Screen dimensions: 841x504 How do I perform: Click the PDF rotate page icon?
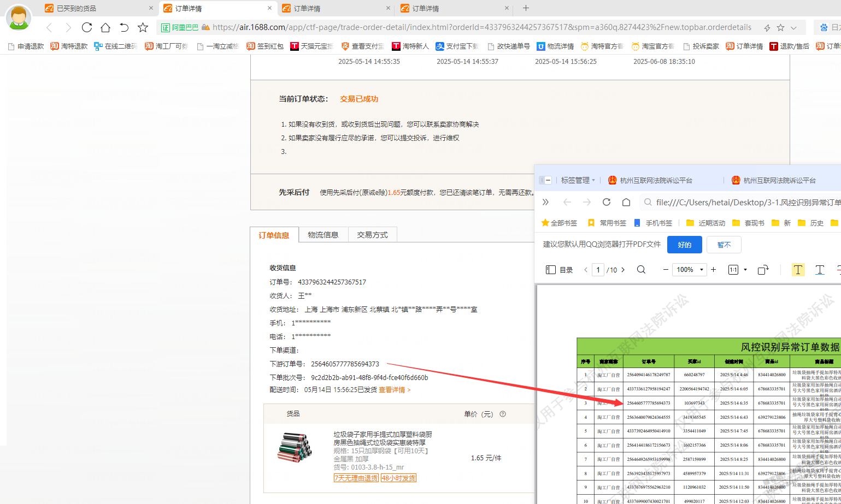763,270
